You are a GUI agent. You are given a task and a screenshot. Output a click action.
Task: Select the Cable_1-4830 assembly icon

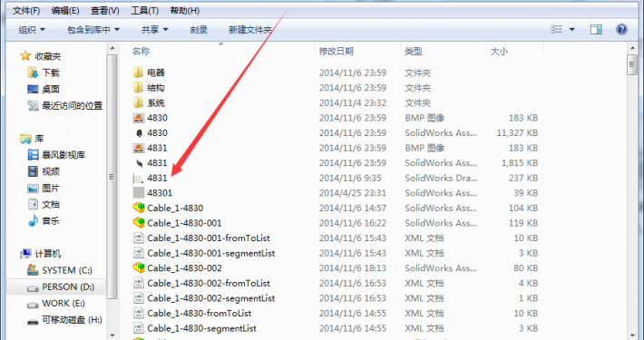(x=139, y=208)
